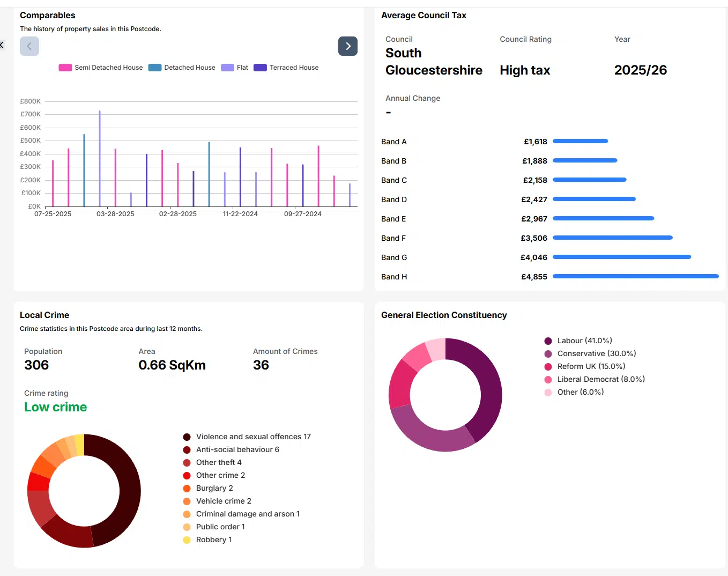Go to previous Comparables chart page
728x576 pixels.
pyautogui.click(x=29, y=46)
